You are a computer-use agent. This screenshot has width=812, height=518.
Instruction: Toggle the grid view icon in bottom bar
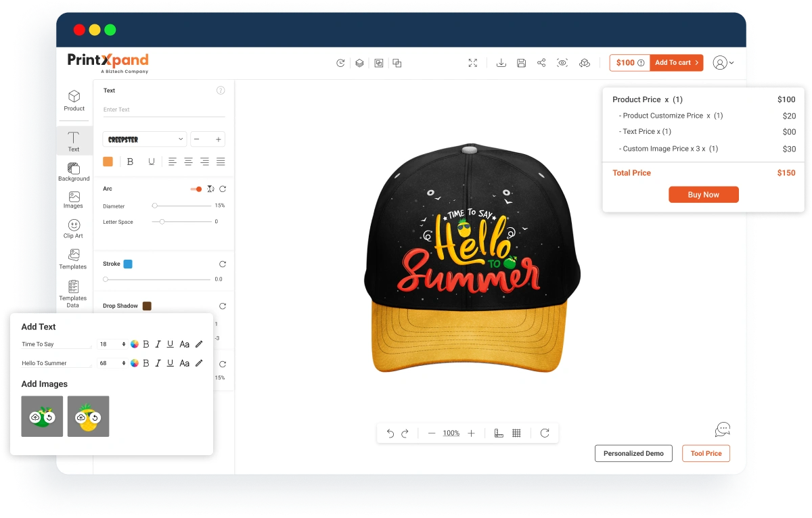click(516, 433)
